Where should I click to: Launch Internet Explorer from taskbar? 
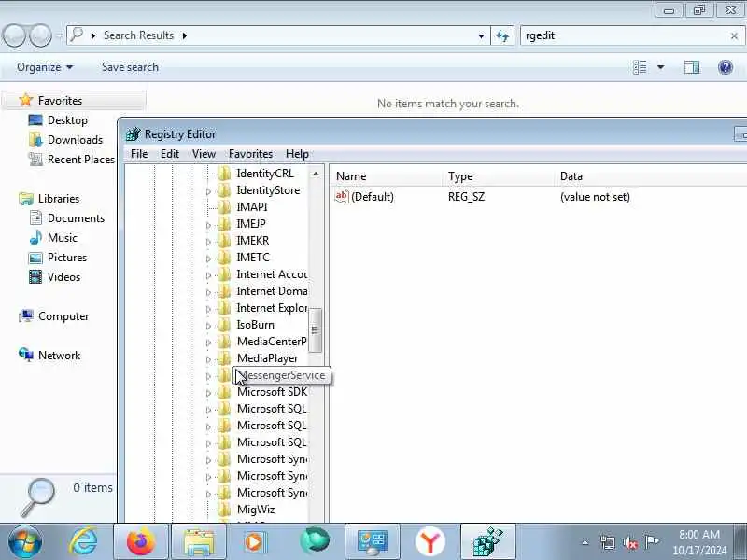[x=84, y=541]
